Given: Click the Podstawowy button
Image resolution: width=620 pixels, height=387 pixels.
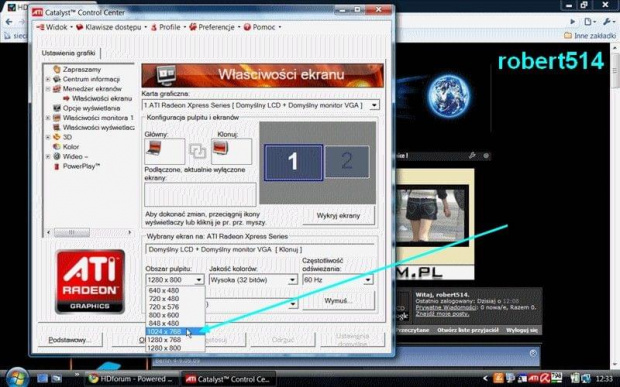Looking at the screenshot, I should point(70,340).
